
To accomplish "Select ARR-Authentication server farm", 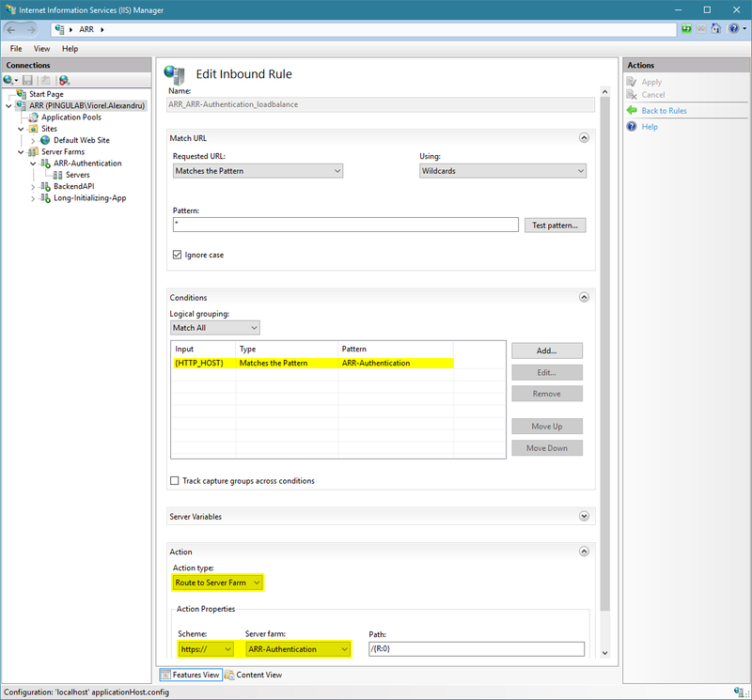I will point(87,163).
